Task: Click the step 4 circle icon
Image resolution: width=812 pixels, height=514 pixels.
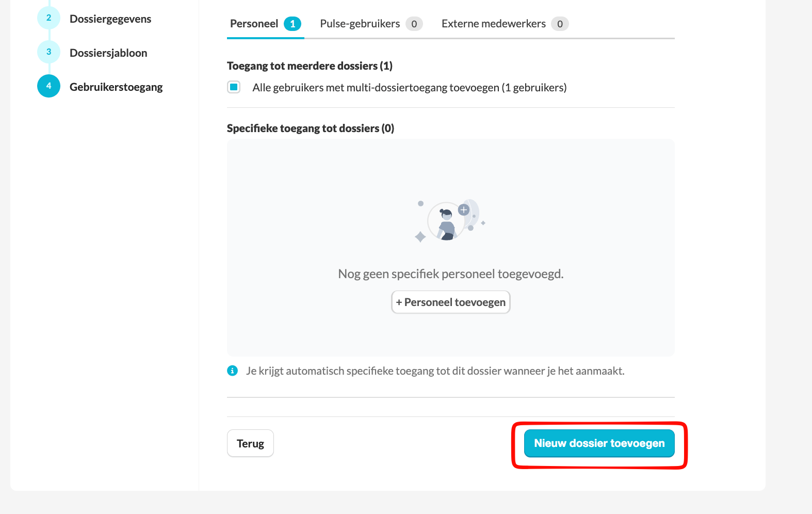Action: click(x=49, y=86)
